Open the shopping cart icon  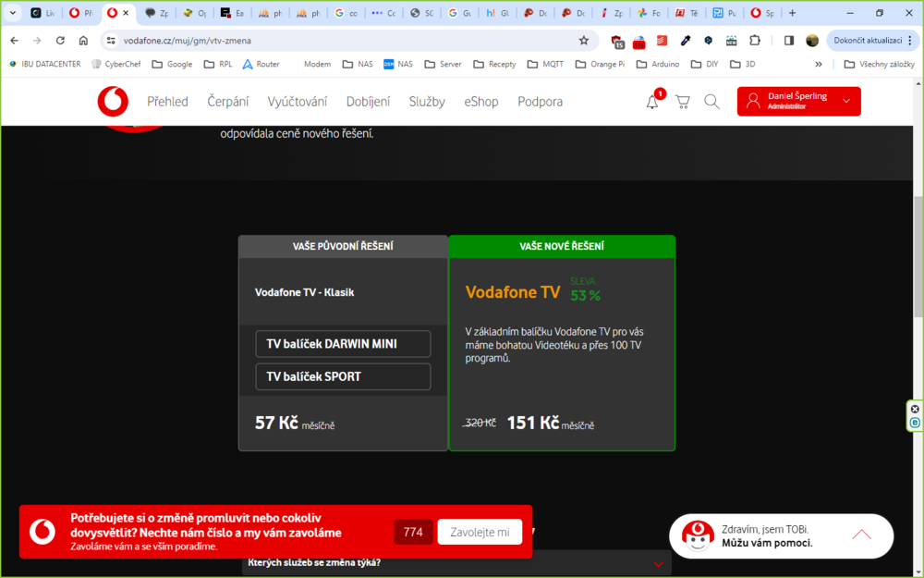coord(683,102)
